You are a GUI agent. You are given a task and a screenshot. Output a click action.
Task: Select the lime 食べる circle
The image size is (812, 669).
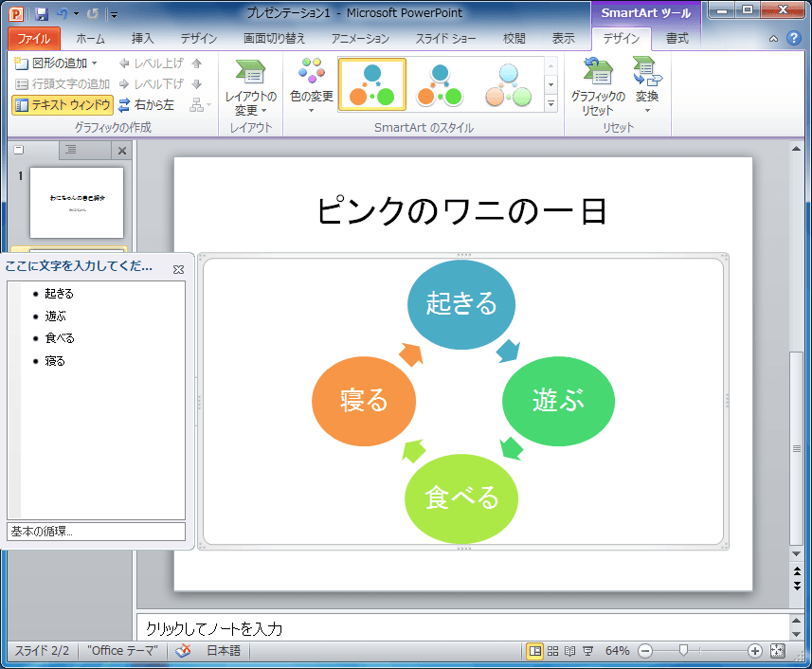461,498
